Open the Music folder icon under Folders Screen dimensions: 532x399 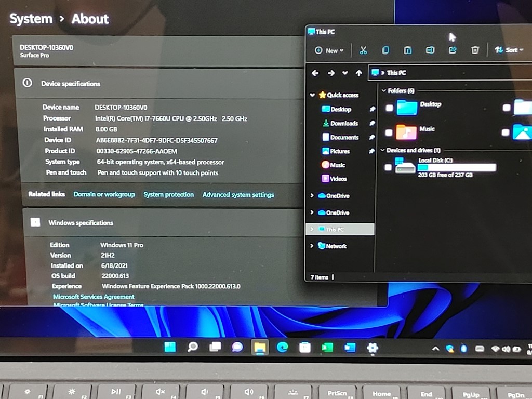click(x=406, y=132)
